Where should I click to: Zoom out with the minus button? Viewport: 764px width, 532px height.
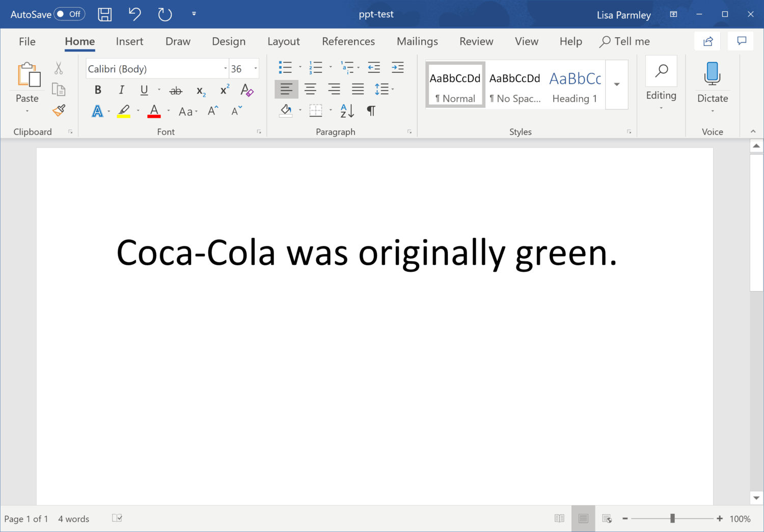[625, 519]
